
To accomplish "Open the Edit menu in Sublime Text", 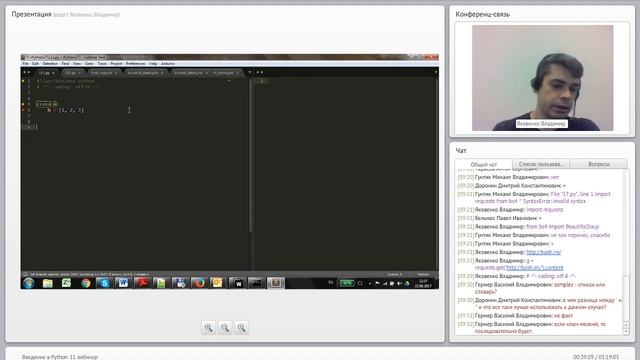I will [35, 64].
